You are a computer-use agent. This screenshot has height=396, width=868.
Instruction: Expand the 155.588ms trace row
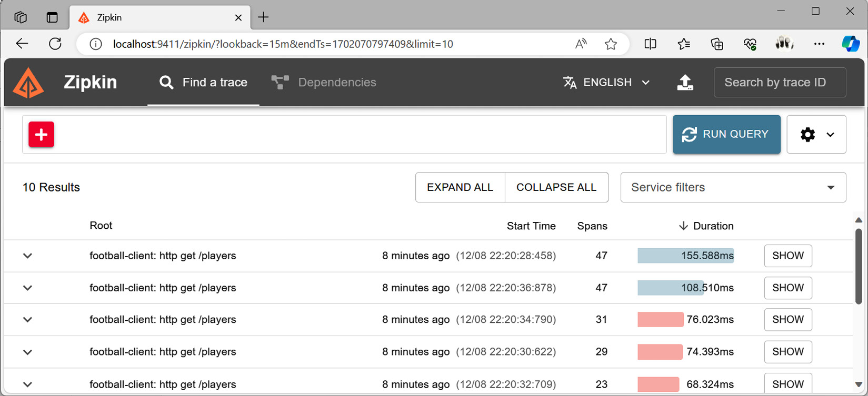[28, 256]
